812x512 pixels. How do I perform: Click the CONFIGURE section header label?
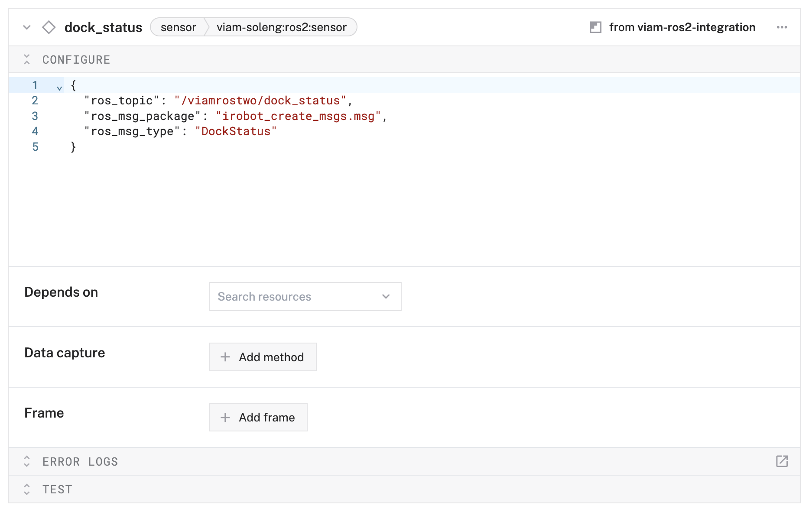pos(76,60)
